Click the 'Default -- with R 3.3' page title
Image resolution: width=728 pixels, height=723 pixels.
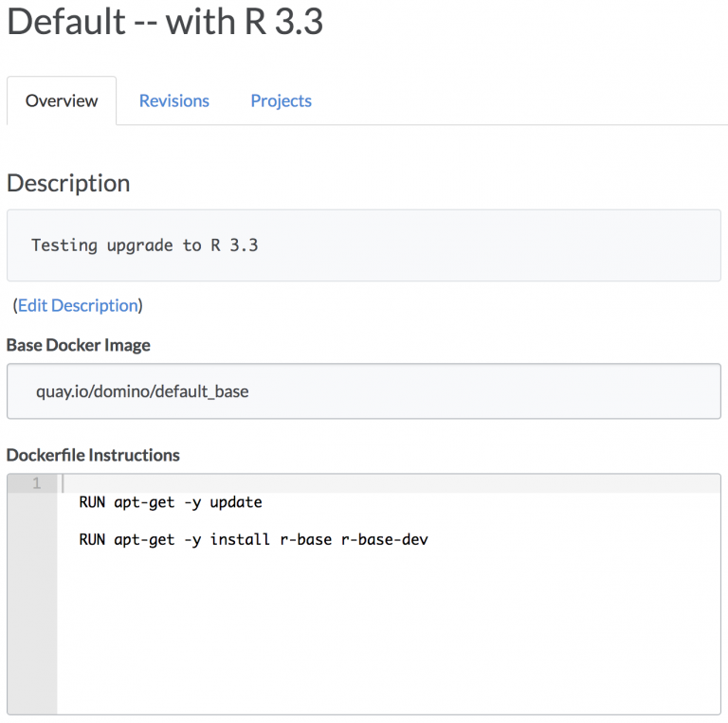[165, 22]
